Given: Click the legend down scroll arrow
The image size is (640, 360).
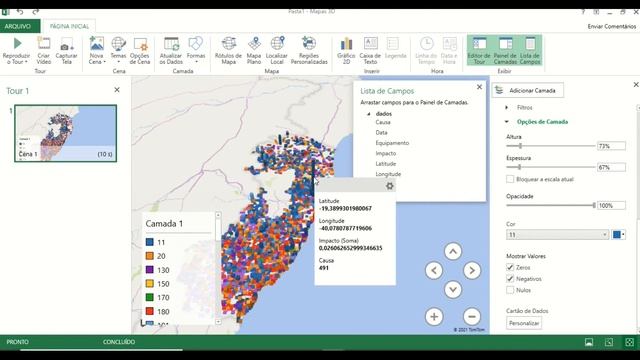Looking at the screenshot, I should point(218,322).
